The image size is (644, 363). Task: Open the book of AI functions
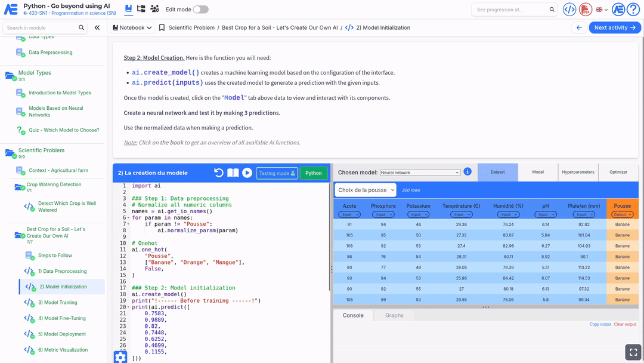[233, 173]
